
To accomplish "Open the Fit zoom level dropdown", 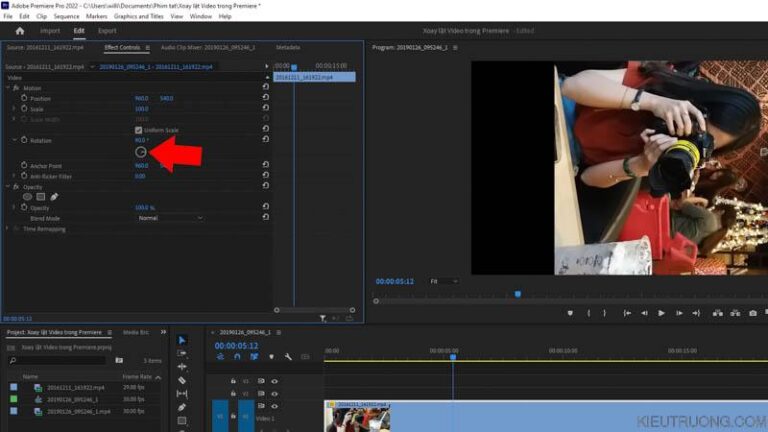I will click(444, 281).
